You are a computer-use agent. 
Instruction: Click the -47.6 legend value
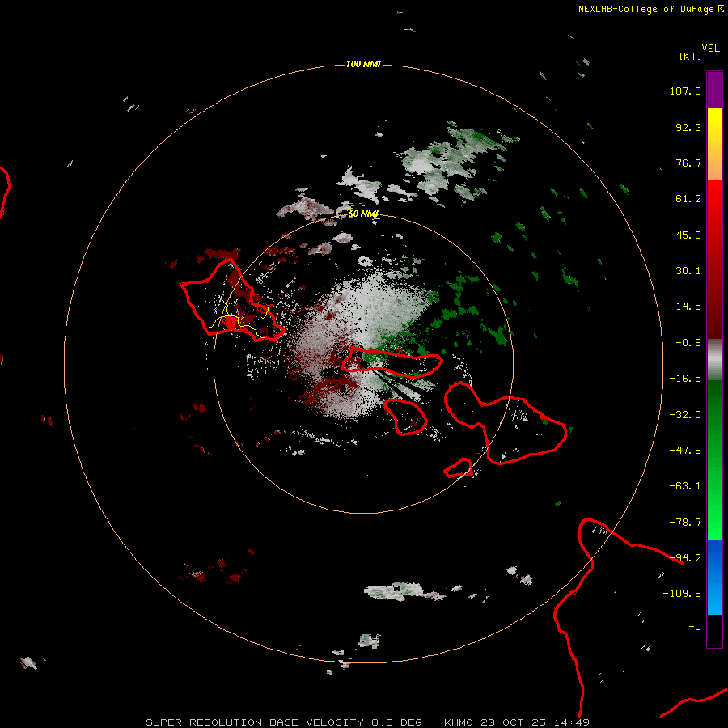click(685, 450)
